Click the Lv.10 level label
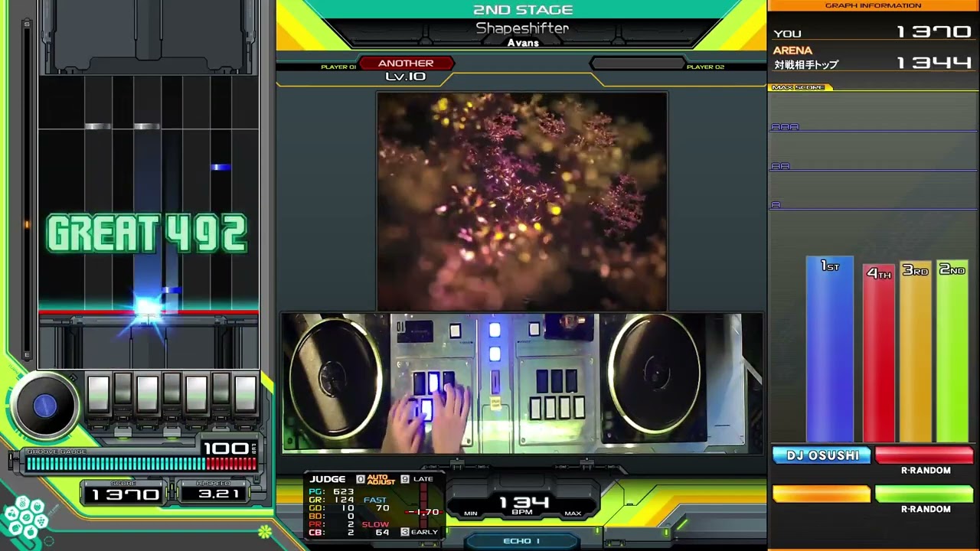The image size is (980, 551). click(x=406, y=77)
